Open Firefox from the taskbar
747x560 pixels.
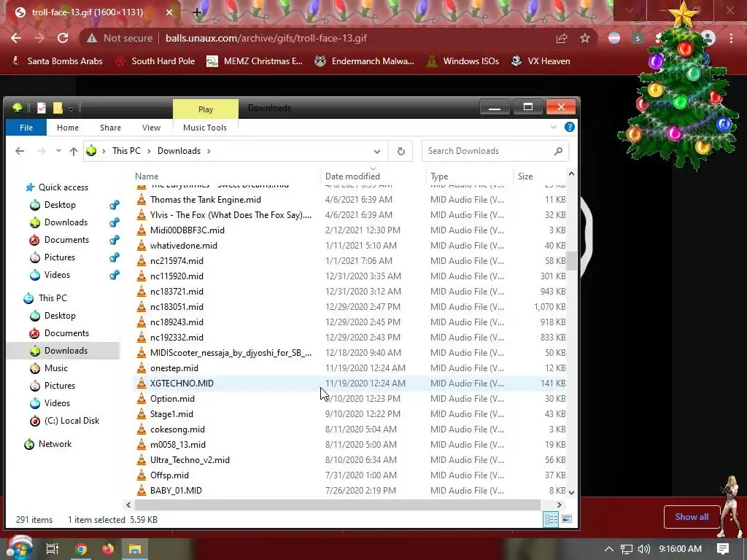pos(108,549)
